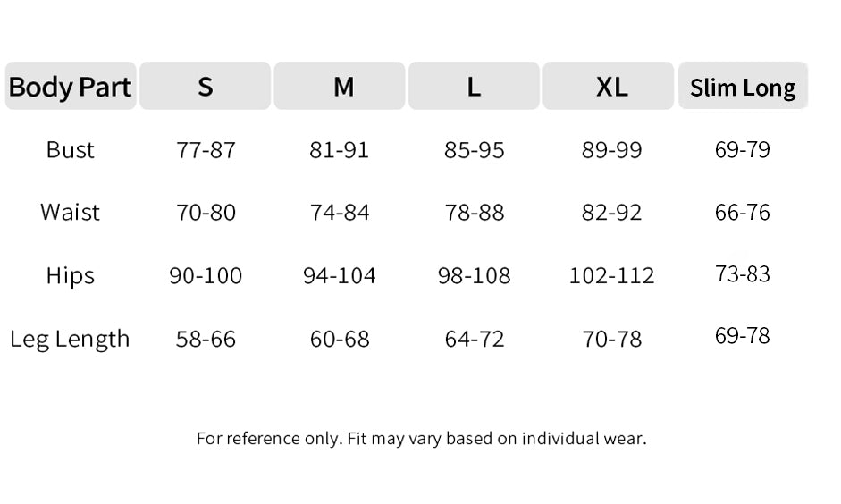841x504 pixels.
Task: Click the 69-79 bust value for Slim Long
Action: click(x=743, y=149)
